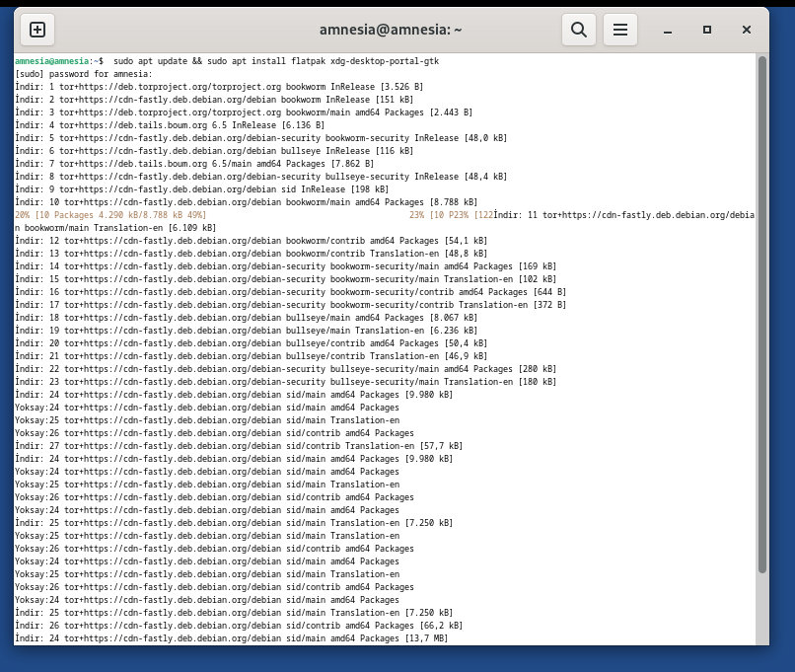The height and width of the screenshot is (672, 795).
Task: Minimize the terminal window
Action: [668, 30]
